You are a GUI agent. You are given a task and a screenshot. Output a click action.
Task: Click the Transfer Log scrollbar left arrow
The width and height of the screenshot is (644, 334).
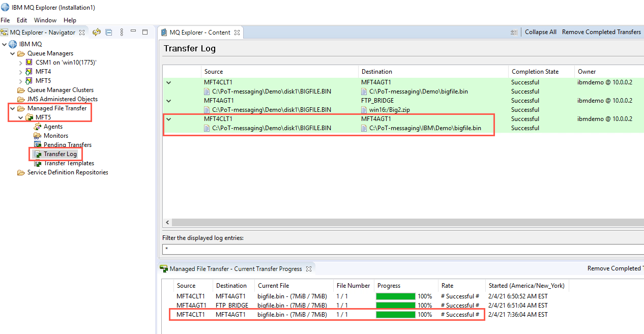point(167,223)
